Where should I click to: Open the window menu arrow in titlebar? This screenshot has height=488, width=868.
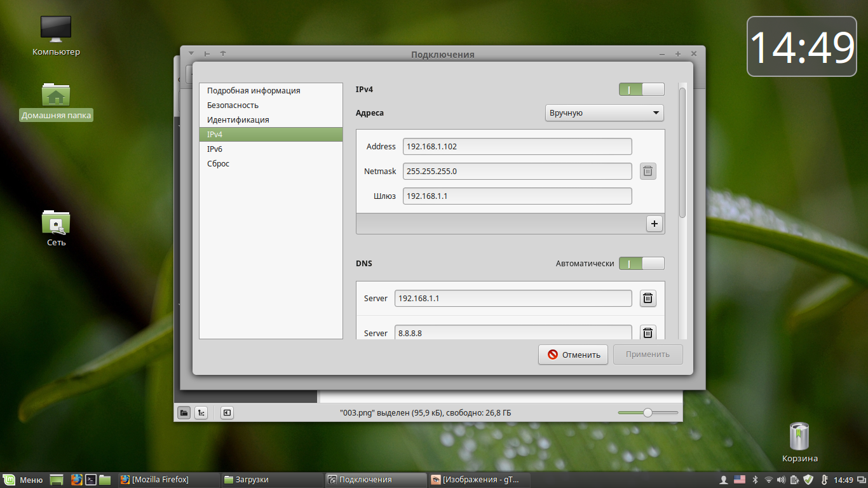pos(191,54)
